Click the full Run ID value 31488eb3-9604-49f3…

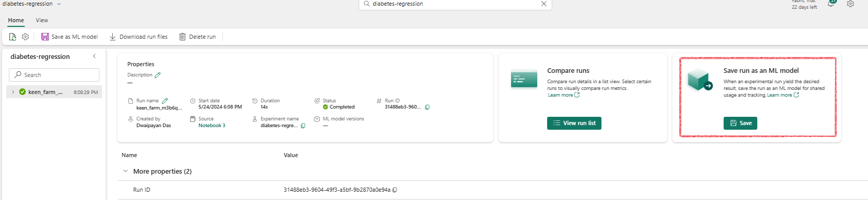[337, 190]
